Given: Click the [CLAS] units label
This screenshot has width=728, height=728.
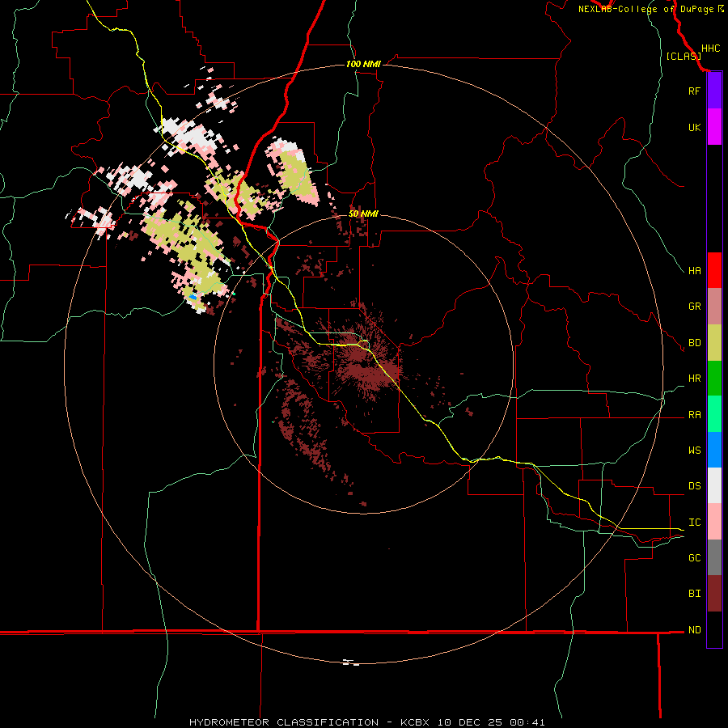Looking at the screenshot, I should [x=684, y=57].
